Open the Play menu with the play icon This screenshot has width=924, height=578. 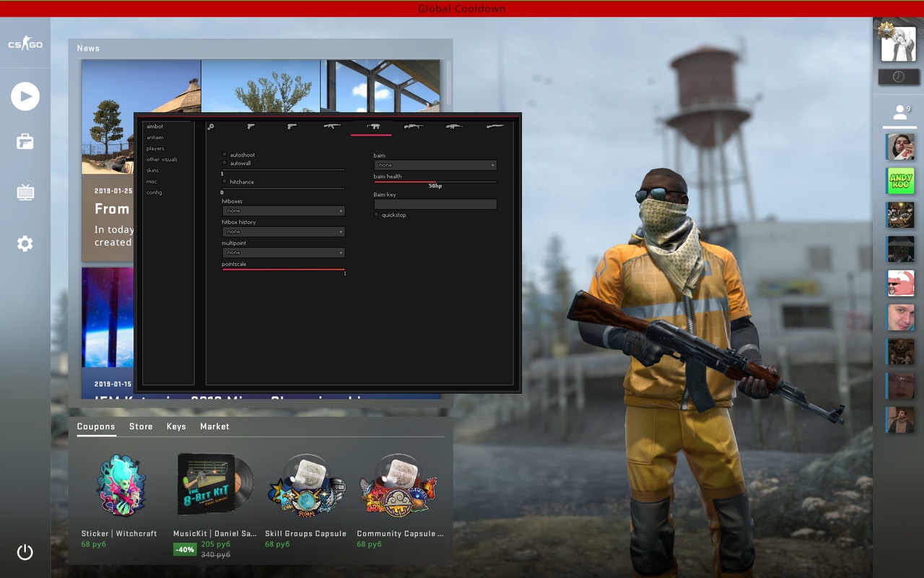(x=25, y=96)
